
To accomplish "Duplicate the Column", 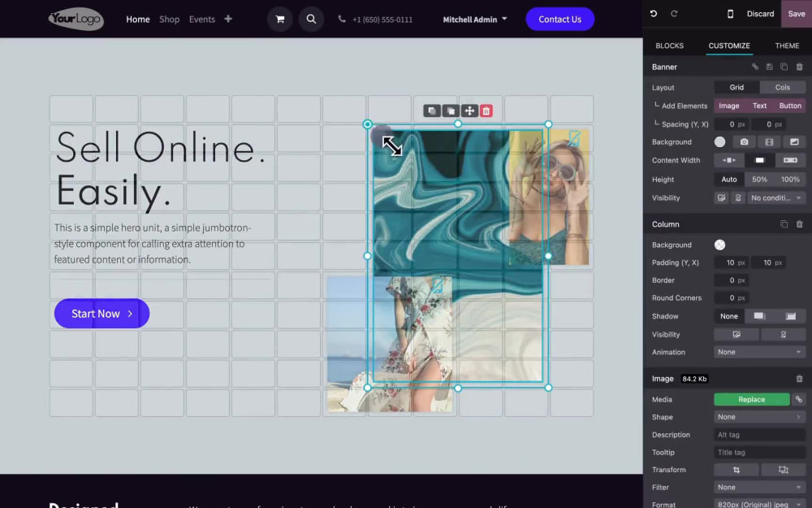I will (784, 224).
